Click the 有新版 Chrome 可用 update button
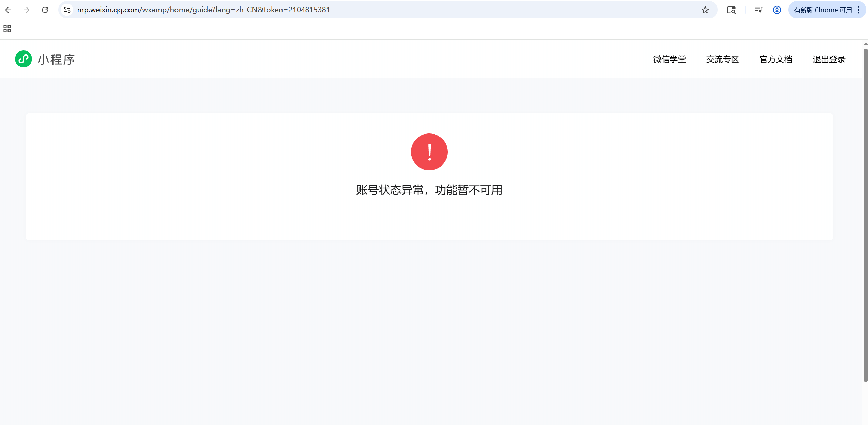 pos(822,10)
